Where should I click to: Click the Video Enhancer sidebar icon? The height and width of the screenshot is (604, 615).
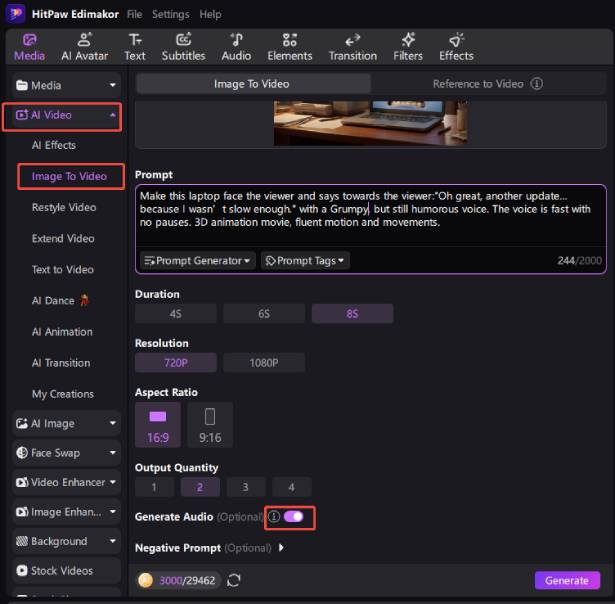click(22, 482)
